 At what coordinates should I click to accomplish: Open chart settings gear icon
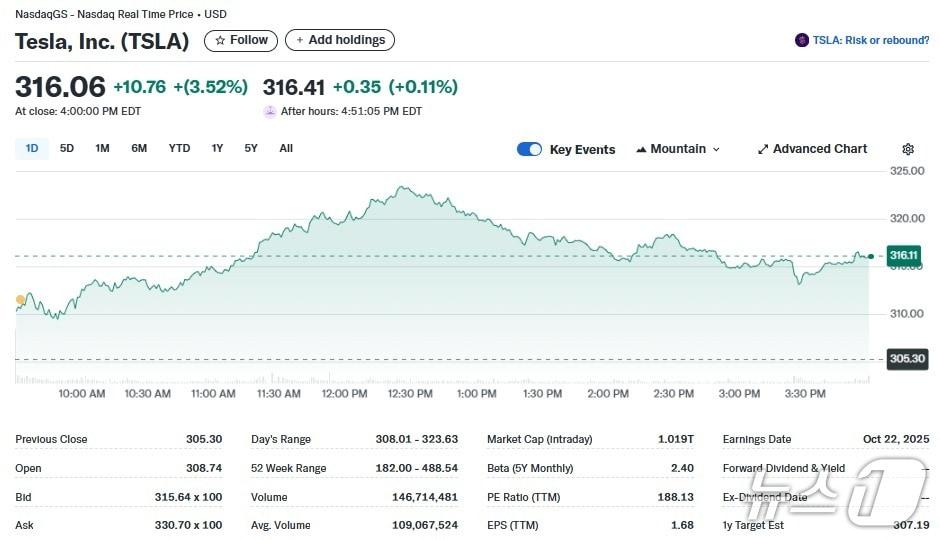pyautogui.click(x=908, y=149)
